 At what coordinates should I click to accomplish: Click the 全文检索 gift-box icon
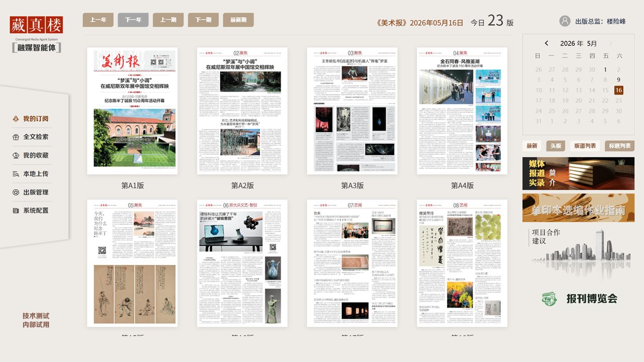pyautogui.click(x=16, y=137)
